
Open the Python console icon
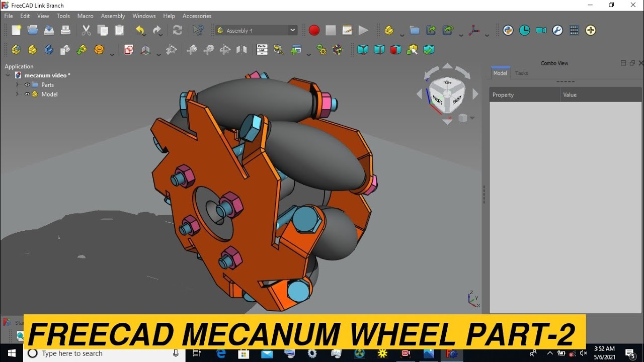[x=508, y=30]
